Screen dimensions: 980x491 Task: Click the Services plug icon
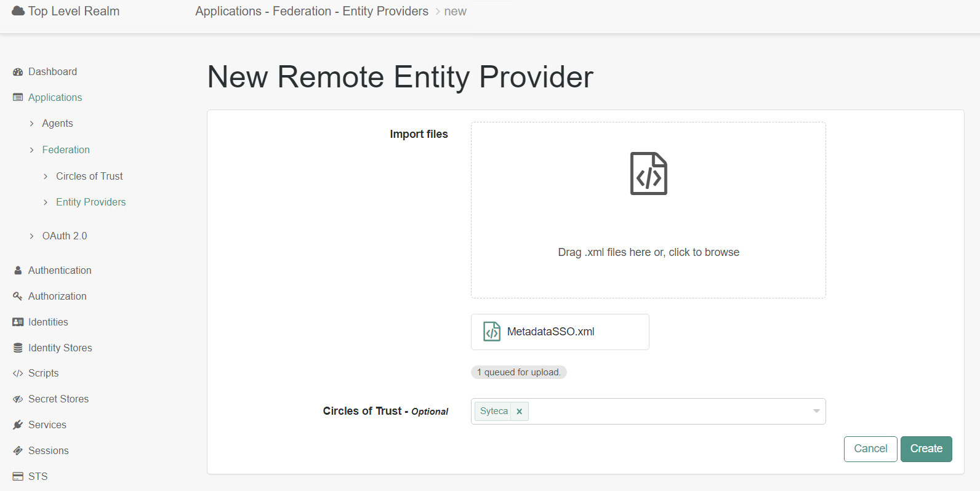tap(18, 425)
